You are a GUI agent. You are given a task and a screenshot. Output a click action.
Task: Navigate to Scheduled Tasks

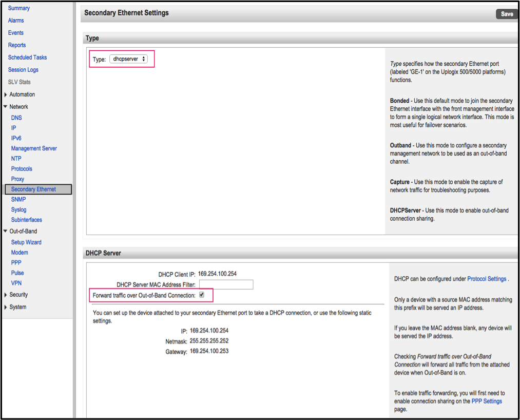[x=27, y=58]
